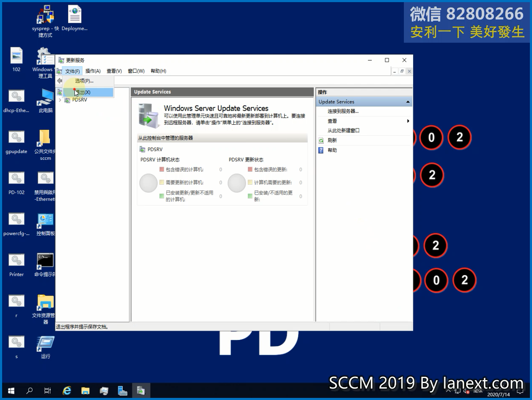Click 计算机需要的更新 status entry

[273, 183]
